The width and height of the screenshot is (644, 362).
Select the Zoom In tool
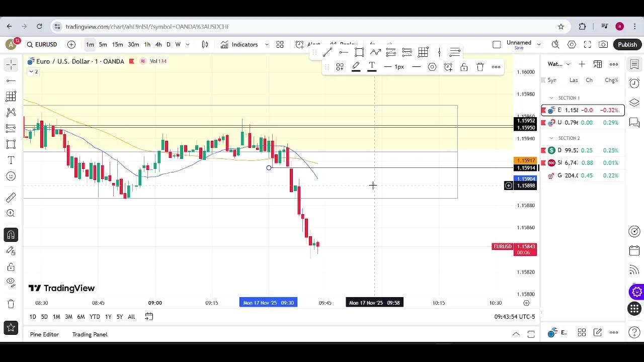coord(11,214)
